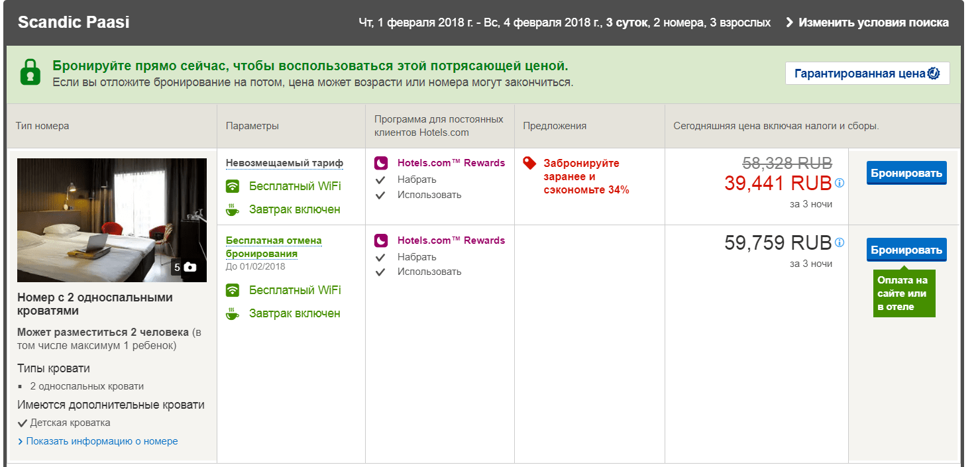Image resolution: width=980 pixels, height=467 pixels.
Task: Click the Детская кроватка checkmark item
Action: [70, 423]
